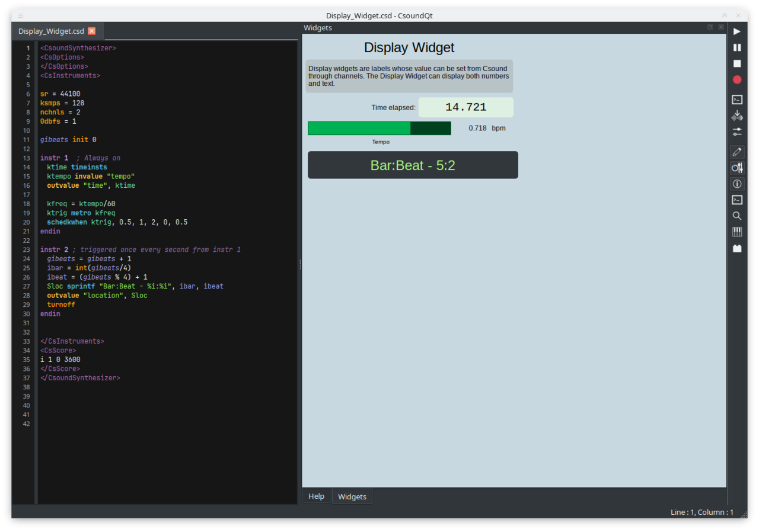The width and height of the screenshot is (759, 532).
Task: Click the 'nchnls = 2' code line
Action: pyautogui.click(x=60, y=112)
